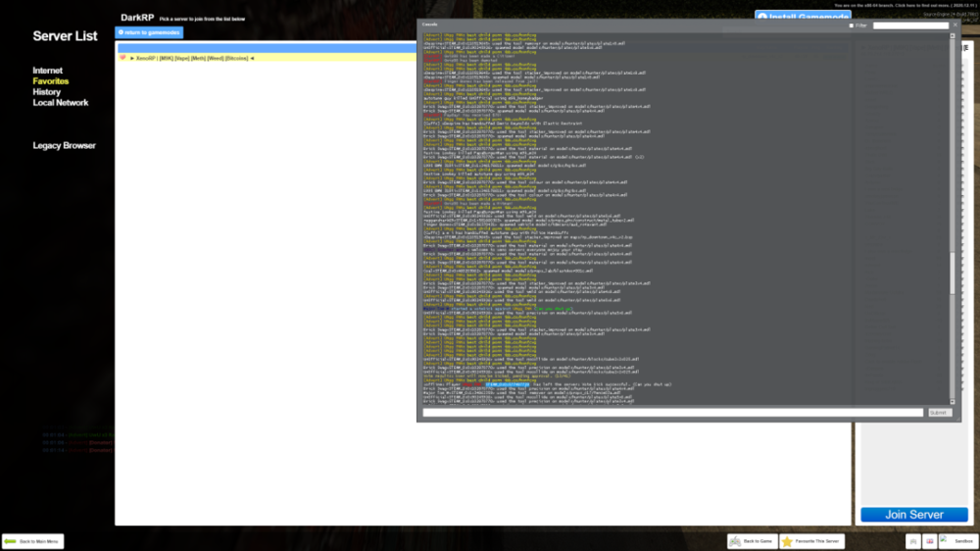Viewport: 980px width, 551px height.
Task: Open the UK flag language selector
Action: pyautogui.click(x=930, y=541)
